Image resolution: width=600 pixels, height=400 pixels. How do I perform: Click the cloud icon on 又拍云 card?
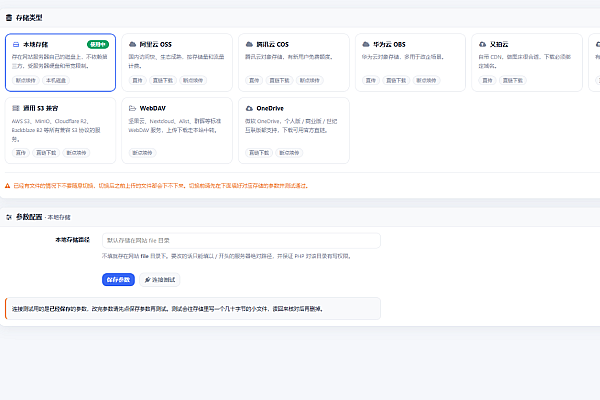[483, 44]
